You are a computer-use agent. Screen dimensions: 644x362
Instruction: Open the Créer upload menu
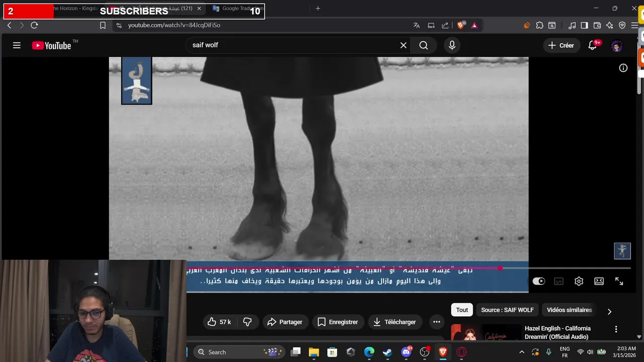pos(561,45)
